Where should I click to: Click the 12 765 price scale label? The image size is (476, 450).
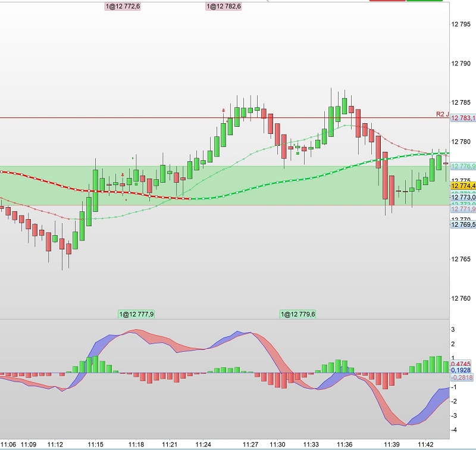coord(461,259)
